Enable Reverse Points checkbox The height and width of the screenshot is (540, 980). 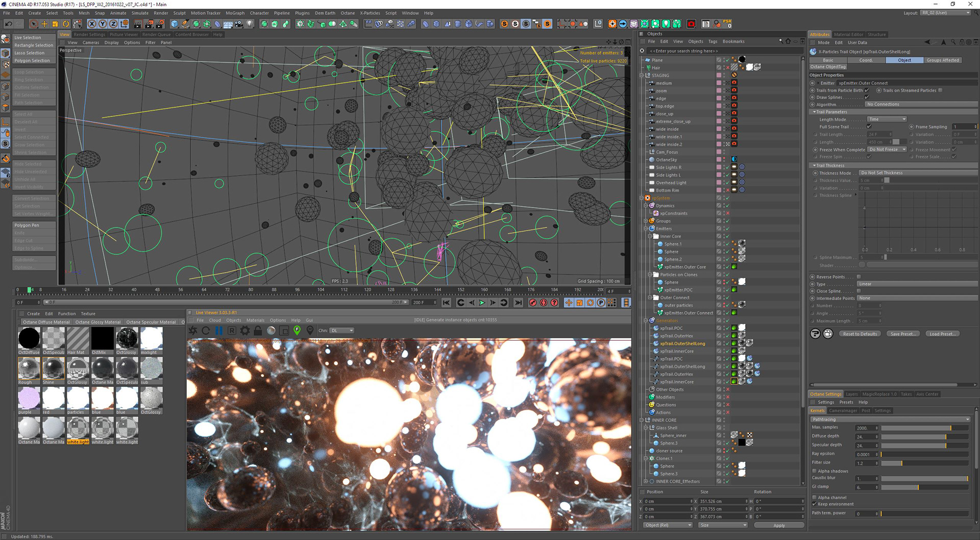pyautogui.click(x=859, y=277)
